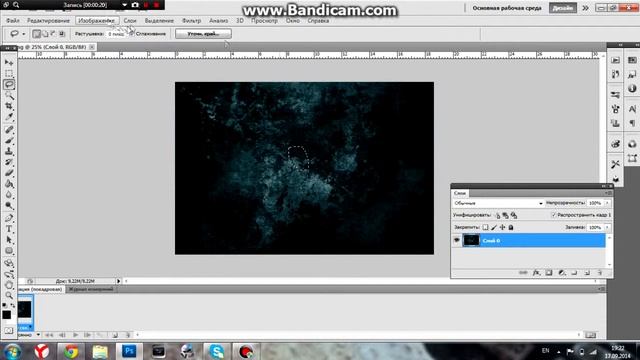Expand document status info arrow
Screen dimensions: 640x360
click(118, 281)
